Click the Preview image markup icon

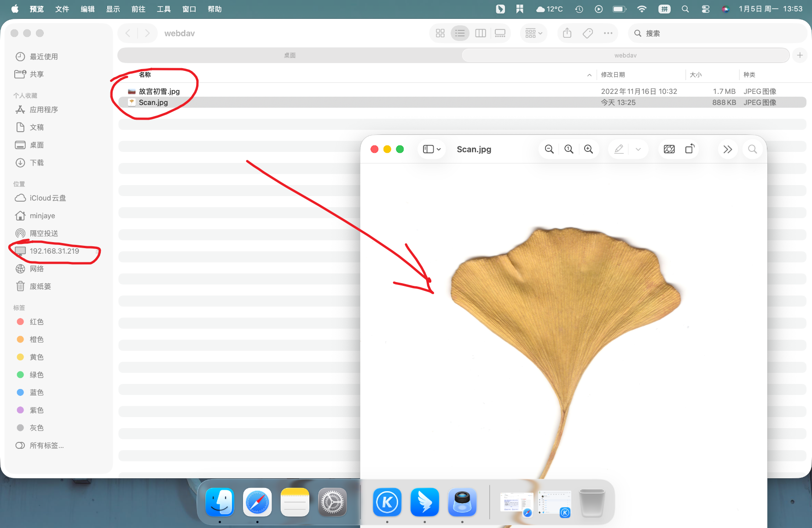click(x=669, y=149)
